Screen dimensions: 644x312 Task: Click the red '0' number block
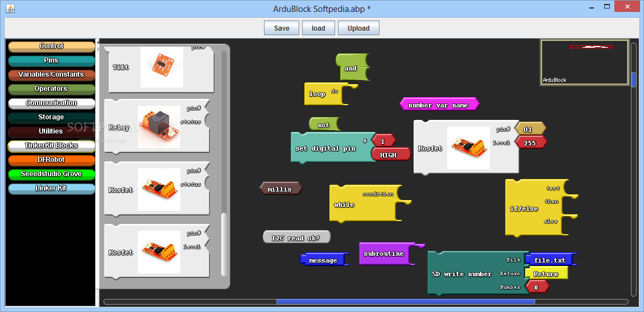pyautogui.click(x=536, y=287)
